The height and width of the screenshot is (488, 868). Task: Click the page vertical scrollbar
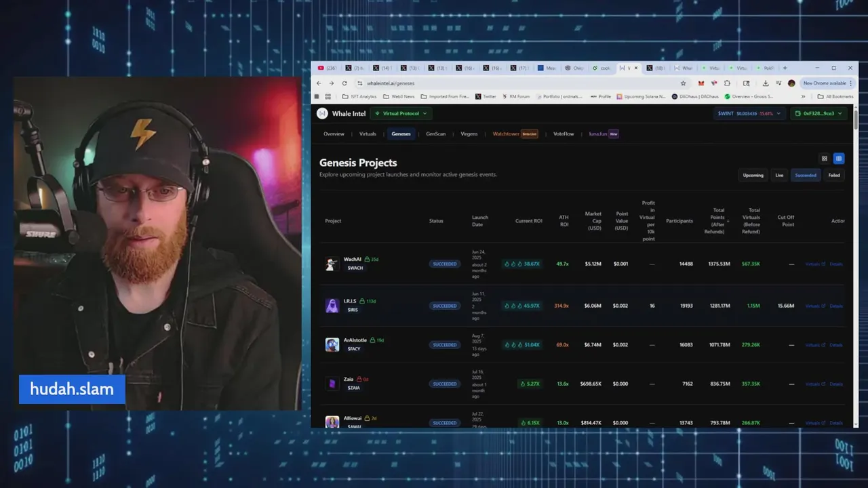coord(856,119)
